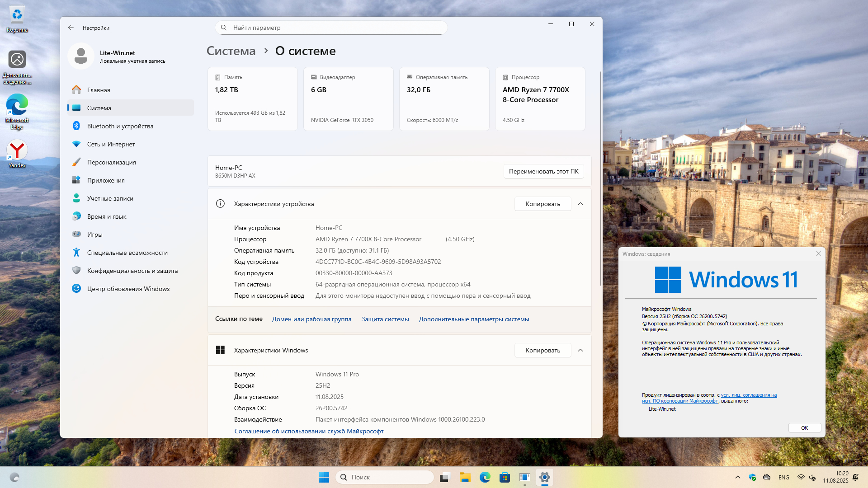
Task: Collapse Характеристики Windows section chevron
Action: tap(580, 350)
